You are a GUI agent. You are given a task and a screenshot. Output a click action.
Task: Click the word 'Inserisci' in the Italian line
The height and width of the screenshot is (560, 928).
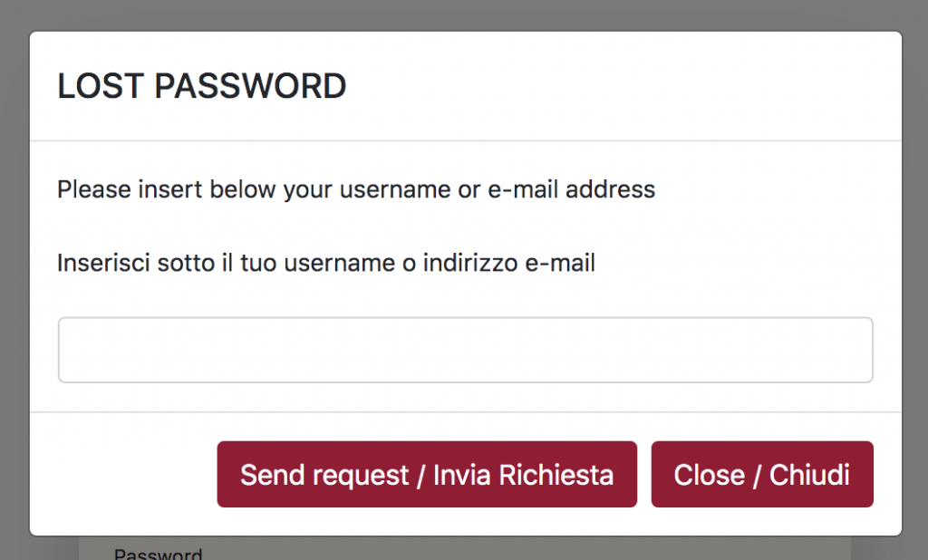pos(103,264)
